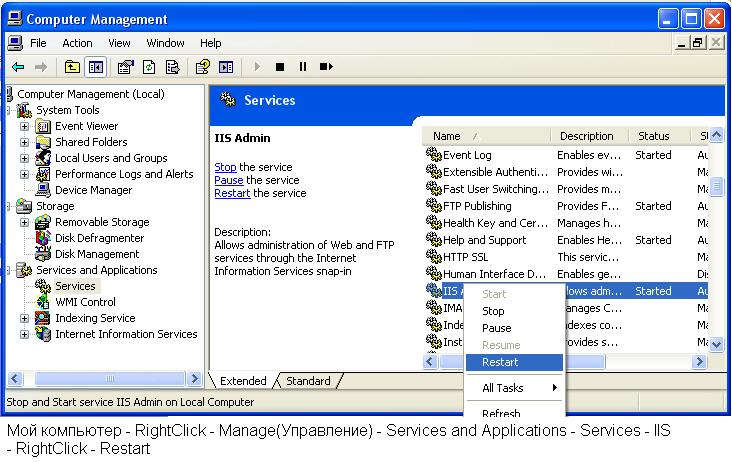Expand the Local Users and Groups node
Image resolution: width=732 pixels, height=462 pixels.
click(24, 158)
